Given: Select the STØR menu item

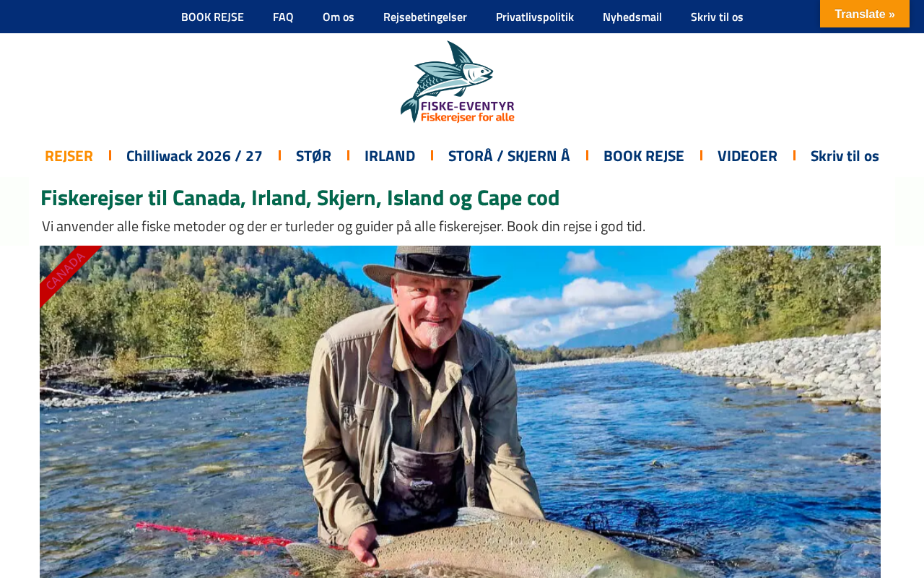Looking at the screenshot, I should tap(313, 155).
